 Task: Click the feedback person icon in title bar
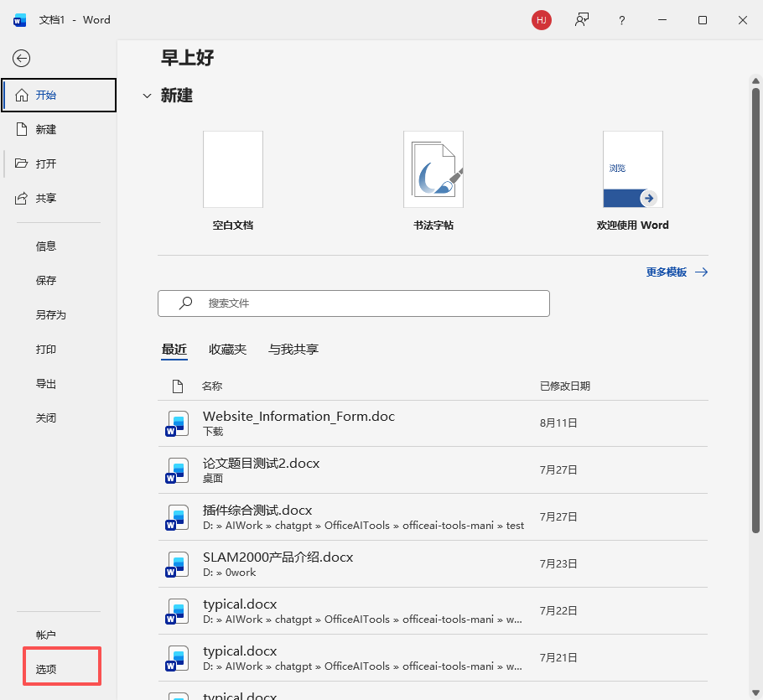582,20
